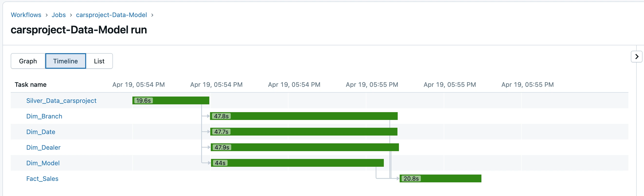Select the Dim_Dealer task link
Viewport: 644px width, 196px height.
tap(44, 147)
